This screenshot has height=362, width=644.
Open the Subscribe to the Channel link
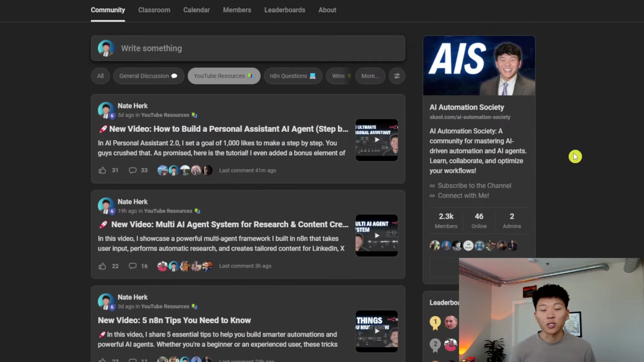(x=474, y=186)
